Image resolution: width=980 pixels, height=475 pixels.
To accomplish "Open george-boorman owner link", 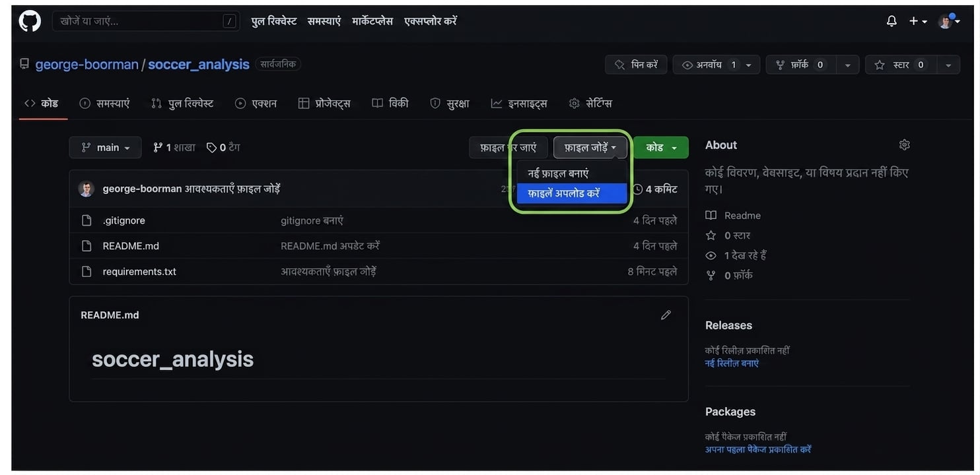I will (x=87, y=64).
